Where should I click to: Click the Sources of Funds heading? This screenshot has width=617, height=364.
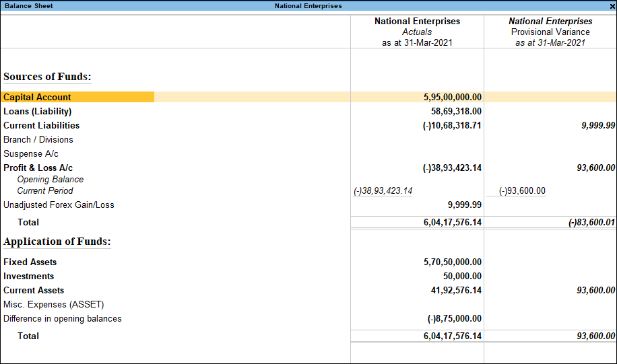pos(47,76)
